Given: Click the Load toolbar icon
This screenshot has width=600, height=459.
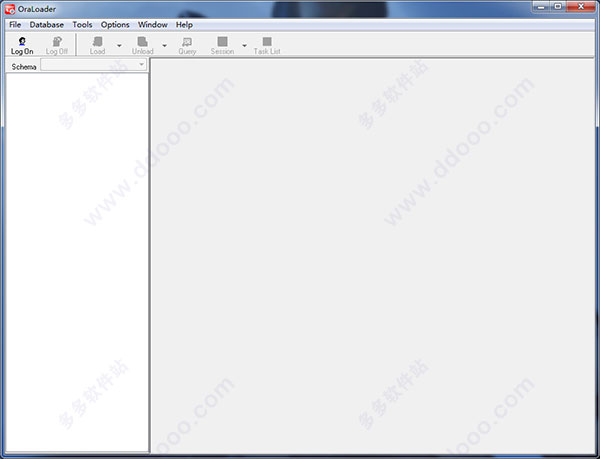Looking at the screenshot, I should [x=98, y=46].
